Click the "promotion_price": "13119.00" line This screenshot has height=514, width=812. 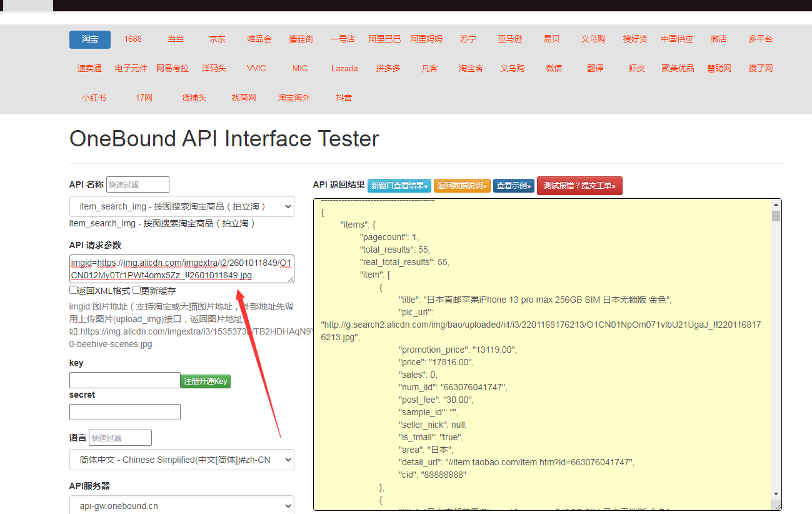click(458, 350)
